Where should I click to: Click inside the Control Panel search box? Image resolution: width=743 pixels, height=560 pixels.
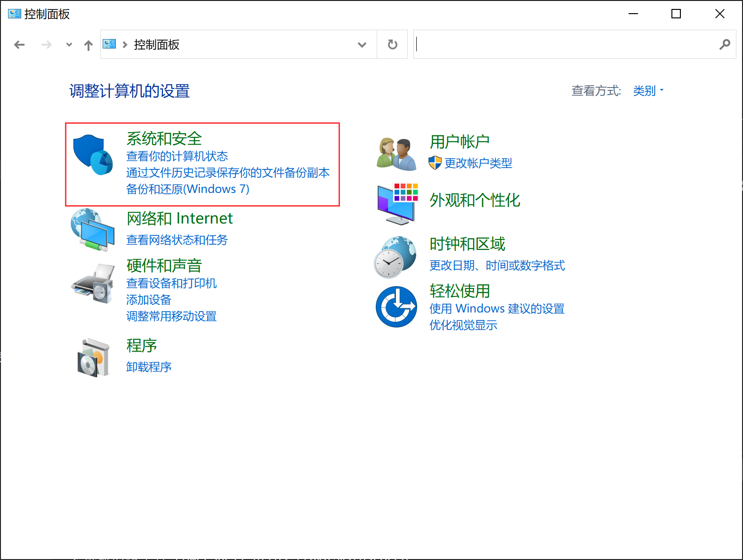(565, 45)
